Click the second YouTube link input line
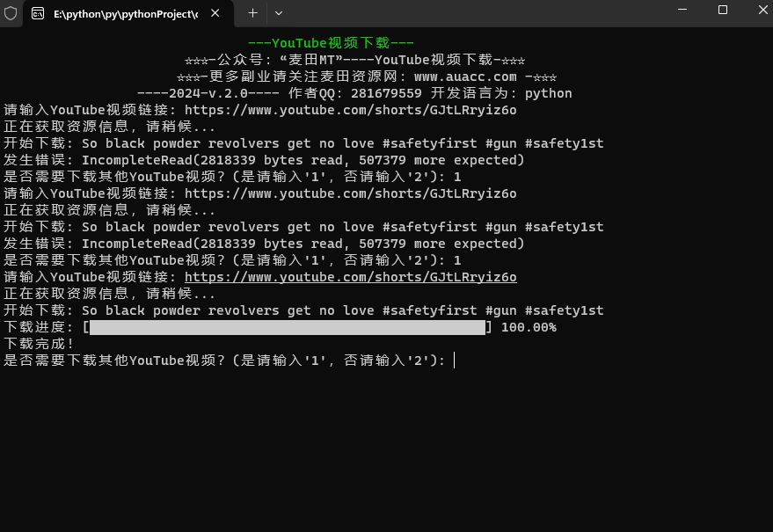773x532 pixels. click(259, 193)
